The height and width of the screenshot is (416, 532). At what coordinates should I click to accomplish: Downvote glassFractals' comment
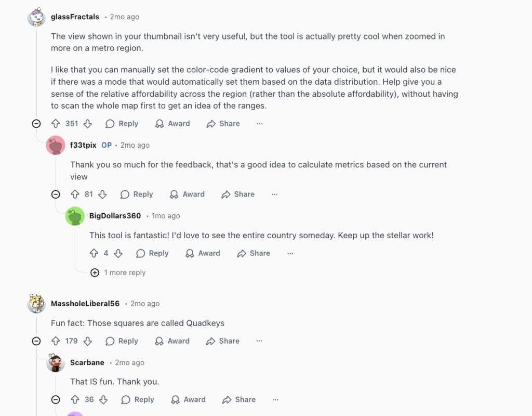pyautogui.click(x=87, y=124)
